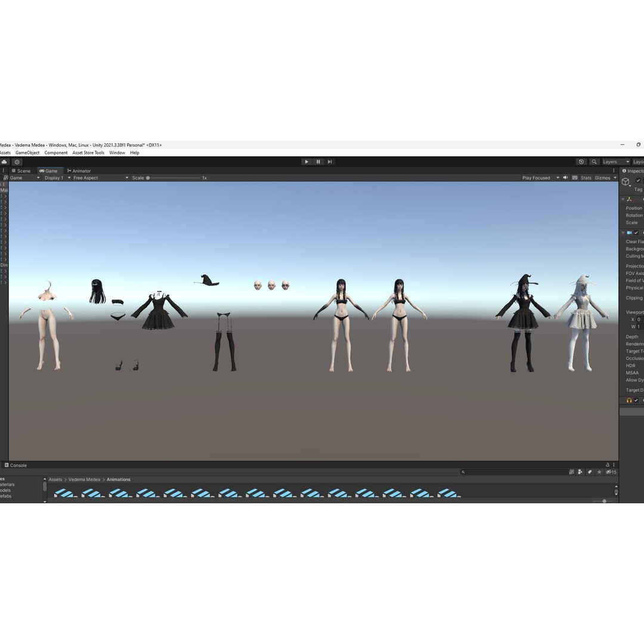Toggle the Camera component enabled checkbox
The width and height of the screenshot is (644, 644).
(637, 233)
